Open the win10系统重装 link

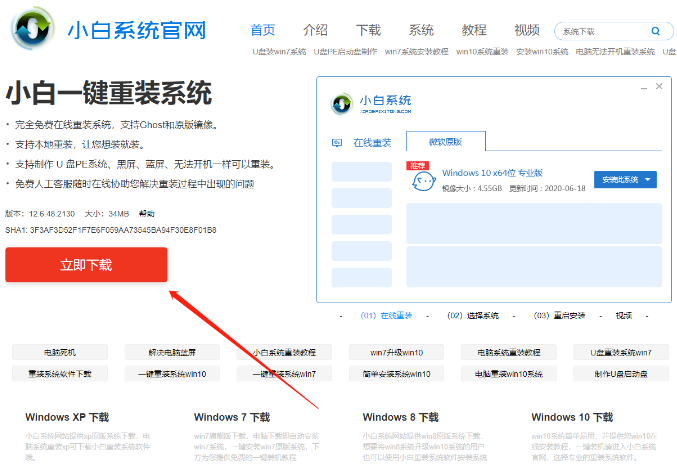click(x=482, y=52)
